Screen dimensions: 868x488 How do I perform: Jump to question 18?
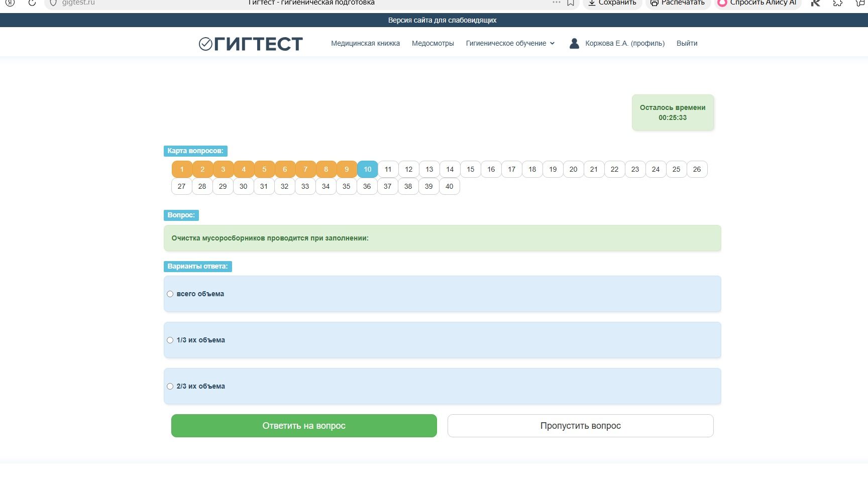[532, 169]
